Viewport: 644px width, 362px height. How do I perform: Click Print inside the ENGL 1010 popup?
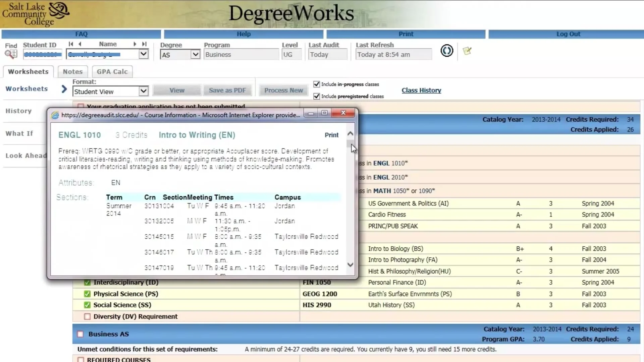(331, 135)
